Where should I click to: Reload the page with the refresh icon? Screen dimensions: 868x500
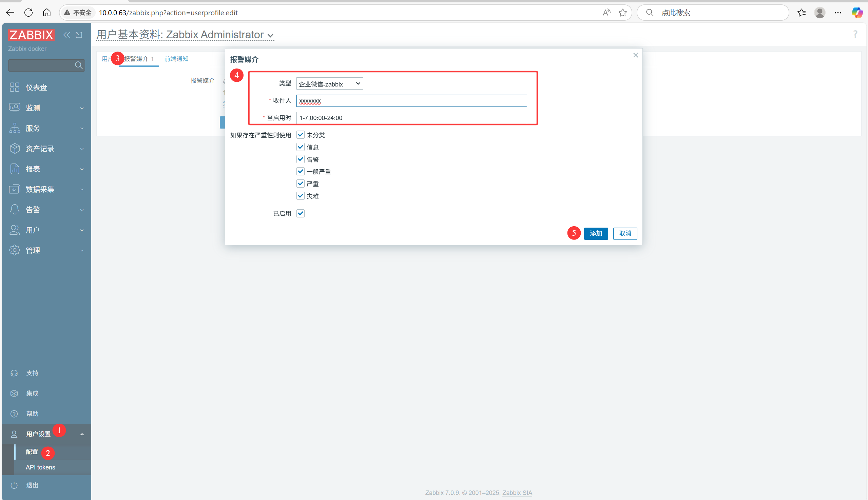(28, 13)
